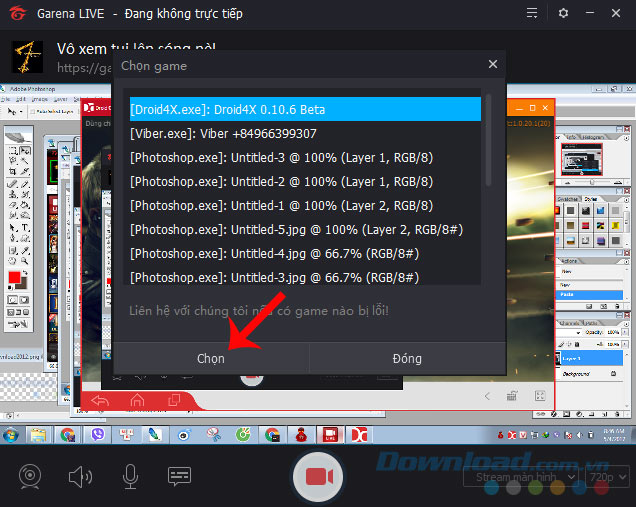Select Photoshop Paint Bucket tool
The height and width of the screenshot is (507, 636).
(x=25, y=205)
